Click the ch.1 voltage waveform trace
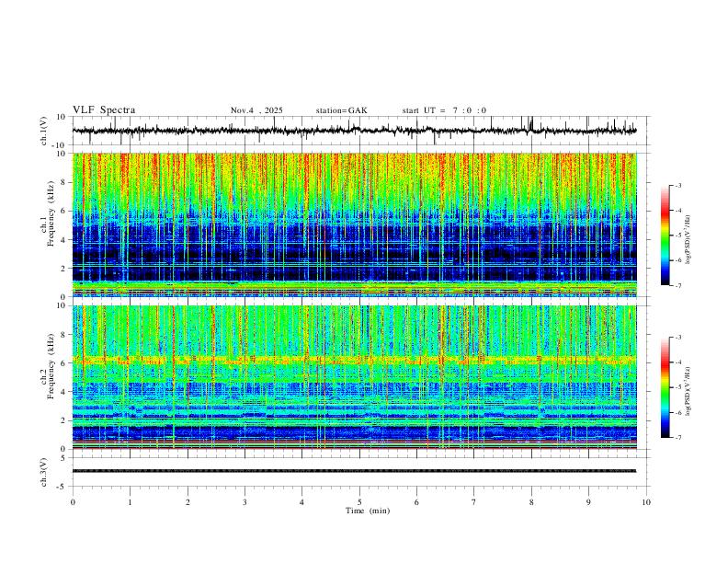 pyautogui.click(x=354, y=131)
